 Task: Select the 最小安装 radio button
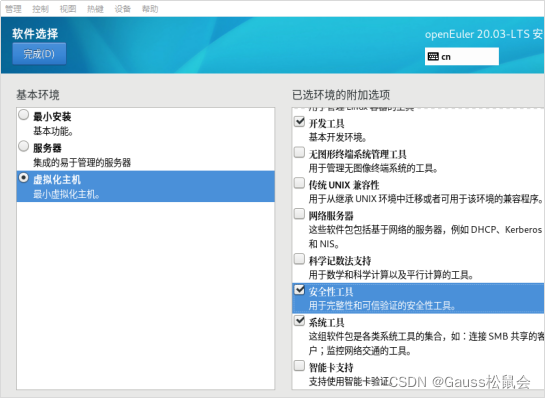click(x=24, y=115)
